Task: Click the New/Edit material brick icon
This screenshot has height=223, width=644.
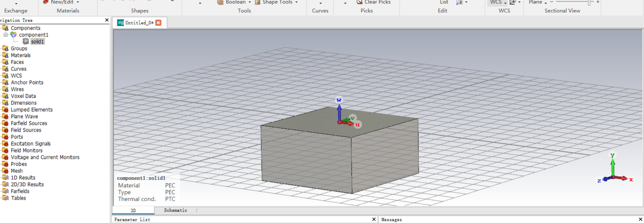Action: [46, 2]
